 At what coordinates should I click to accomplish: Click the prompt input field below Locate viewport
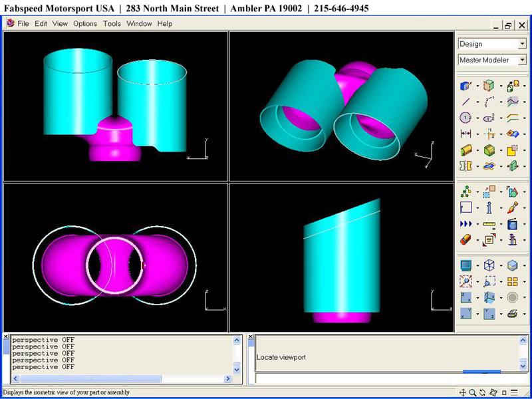[x=386, y=379]
